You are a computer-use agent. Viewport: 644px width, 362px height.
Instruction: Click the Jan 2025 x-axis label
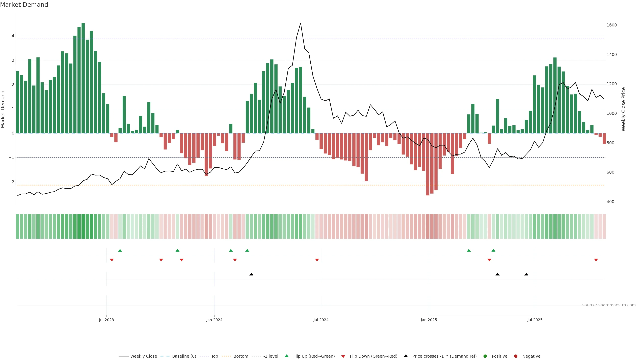(x=429, y=320)
